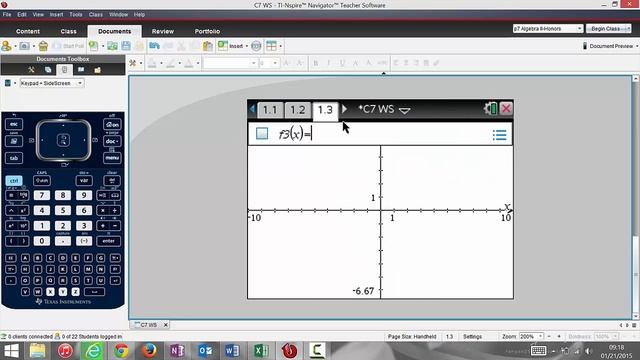Open the class selection dropdown p7 Algebra II-Honors
This screenshot has height=360, width=640.
547,29
